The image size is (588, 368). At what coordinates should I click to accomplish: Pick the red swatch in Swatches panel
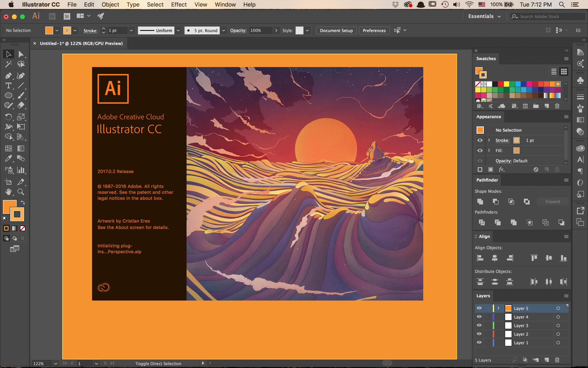[x=501, y=84]
